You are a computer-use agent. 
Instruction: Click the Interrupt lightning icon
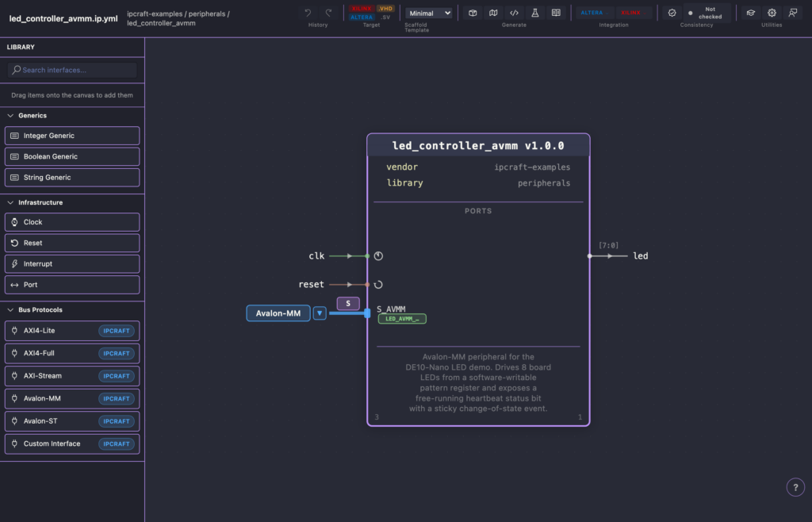pyautogui.click(x=14, y=263)
